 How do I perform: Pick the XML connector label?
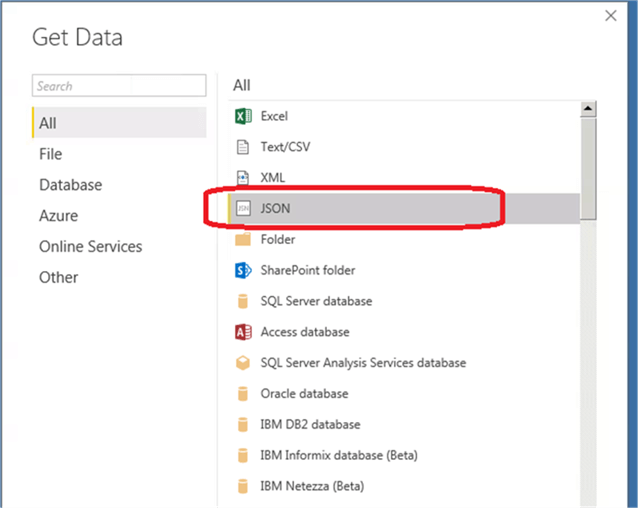pyautogui.click(x=273, y=178)
